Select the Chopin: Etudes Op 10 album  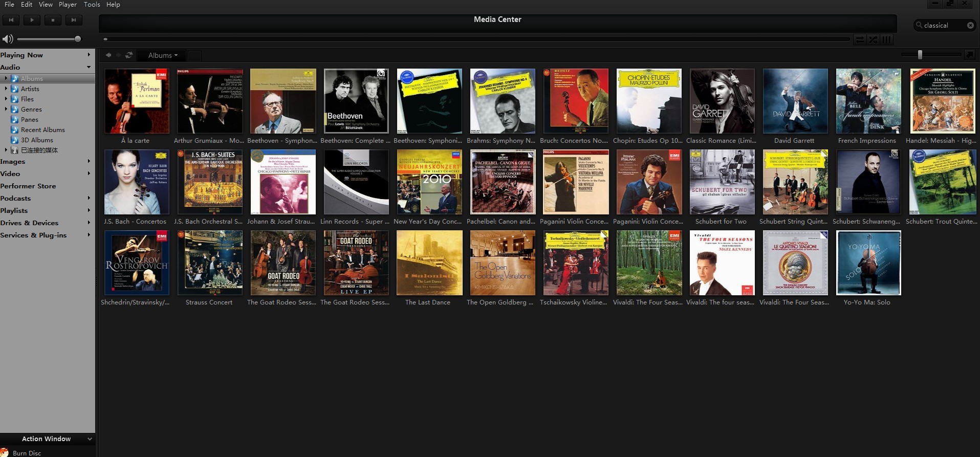coord(649,101)
